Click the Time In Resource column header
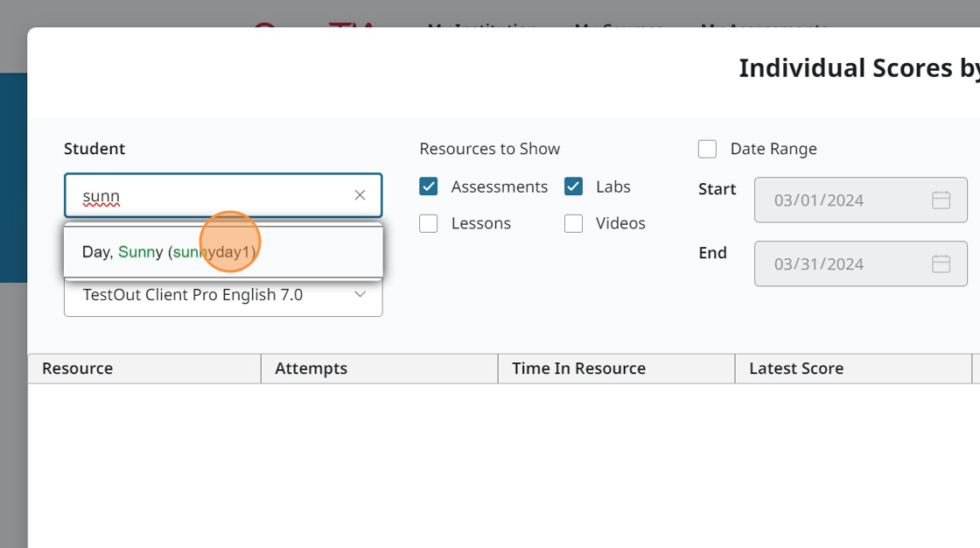 tap(578, 369)
